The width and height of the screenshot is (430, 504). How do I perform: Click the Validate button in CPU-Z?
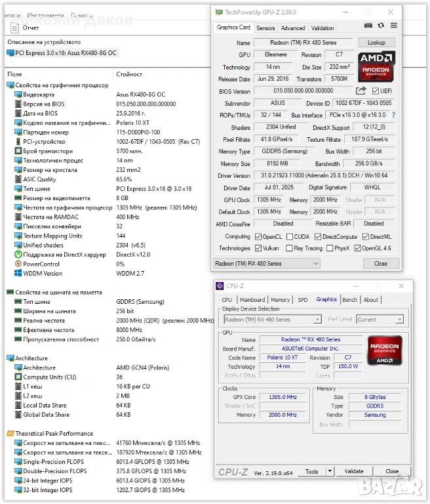point(354,471)
